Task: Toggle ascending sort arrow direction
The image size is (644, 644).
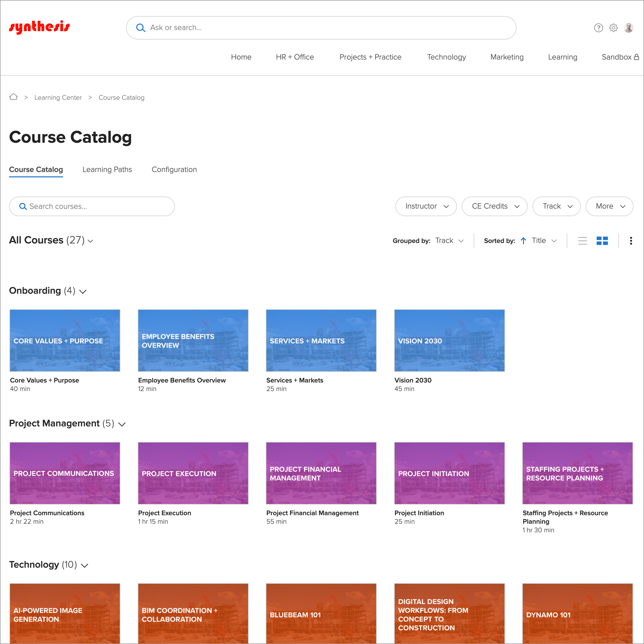Action: click(x=523, y=241)
